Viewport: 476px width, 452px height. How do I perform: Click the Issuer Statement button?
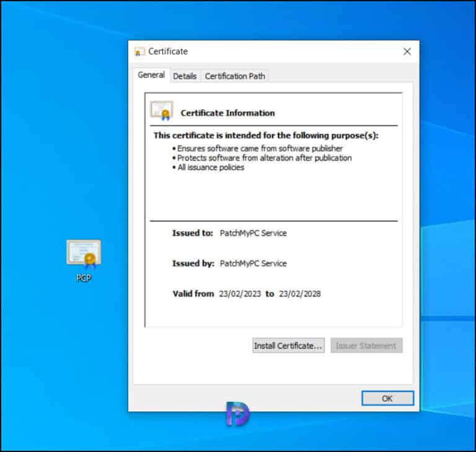point(366,346)
